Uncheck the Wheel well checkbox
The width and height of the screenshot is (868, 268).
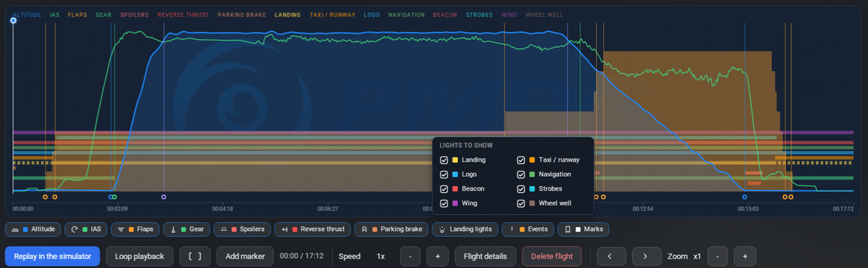pyautogui.click(x=522, y=203)
